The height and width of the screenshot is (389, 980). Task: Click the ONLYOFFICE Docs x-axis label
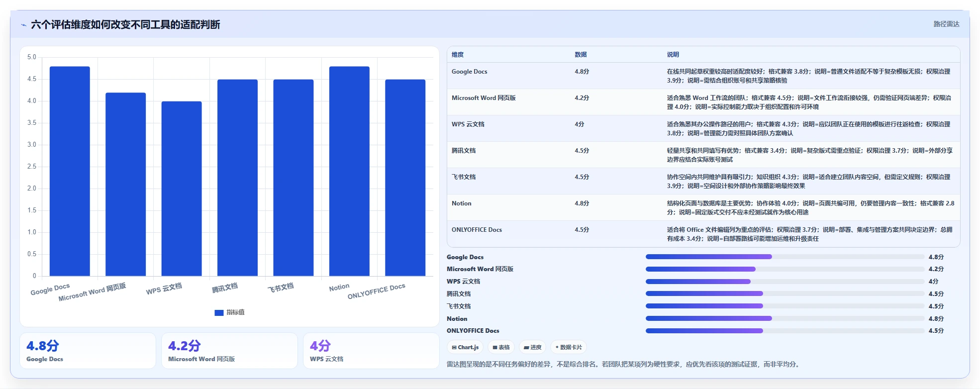pos(377,292)
